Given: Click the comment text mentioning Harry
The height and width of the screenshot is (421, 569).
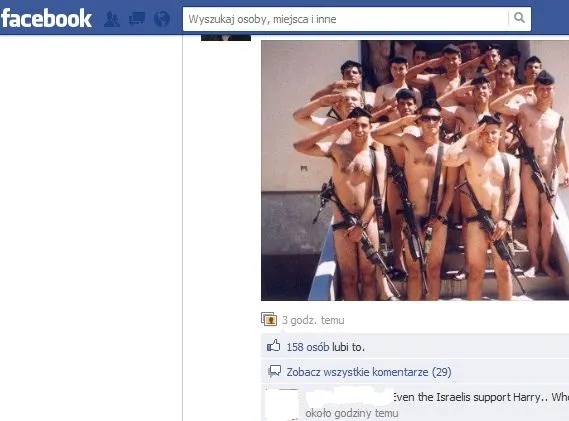Looking at the screenshot, I should click(481, 397).
